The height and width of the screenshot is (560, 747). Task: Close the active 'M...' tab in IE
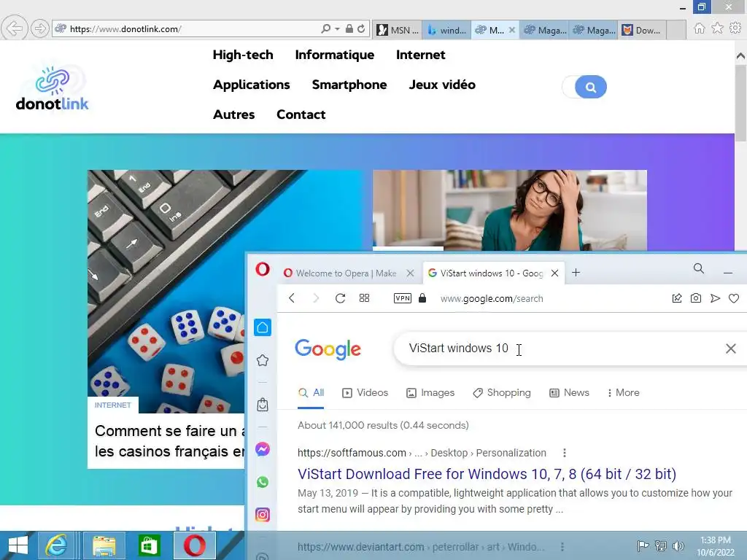click(512, 30)
